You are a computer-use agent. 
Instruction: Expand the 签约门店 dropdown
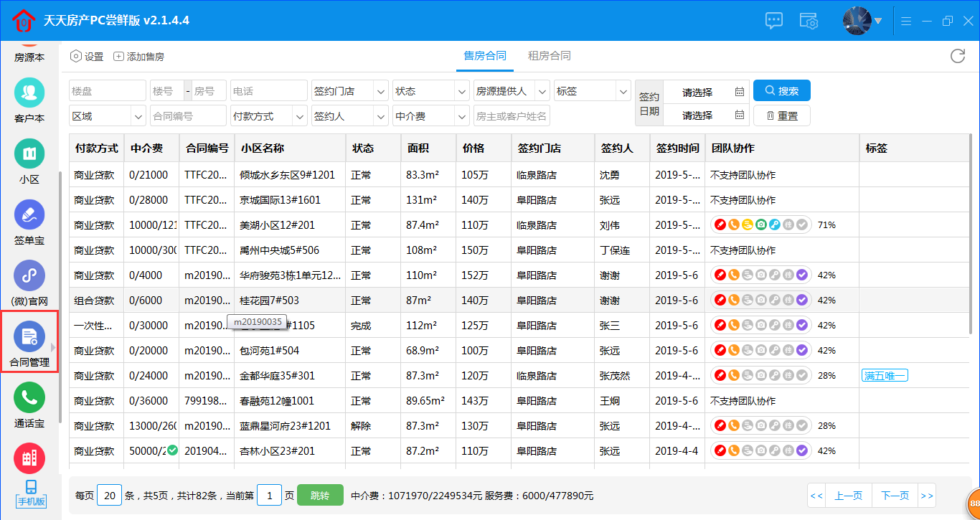click(x=350, y=91)
